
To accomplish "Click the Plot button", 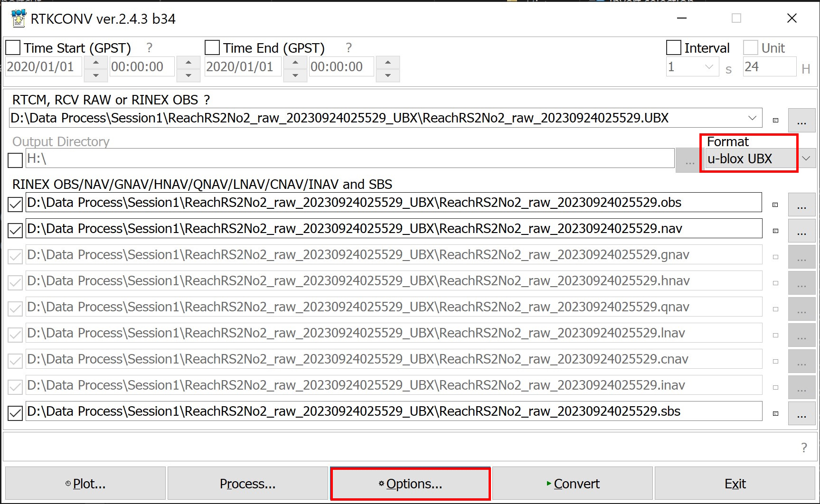I will click(x=85, y=484).
